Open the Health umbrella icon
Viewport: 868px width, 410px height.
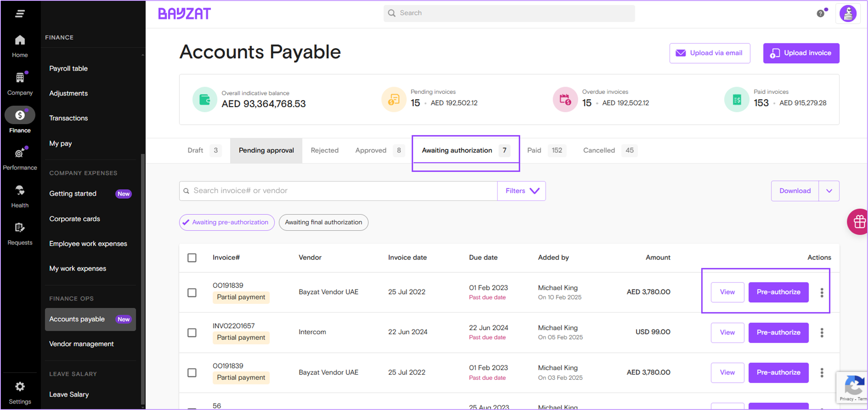tap(20, 196)
